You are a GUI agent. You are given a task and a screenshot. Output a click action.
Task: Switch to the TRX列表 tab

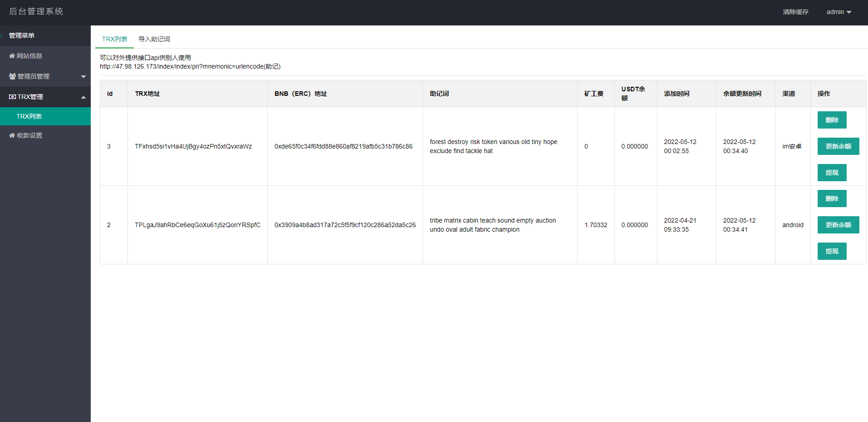(114, 39)
